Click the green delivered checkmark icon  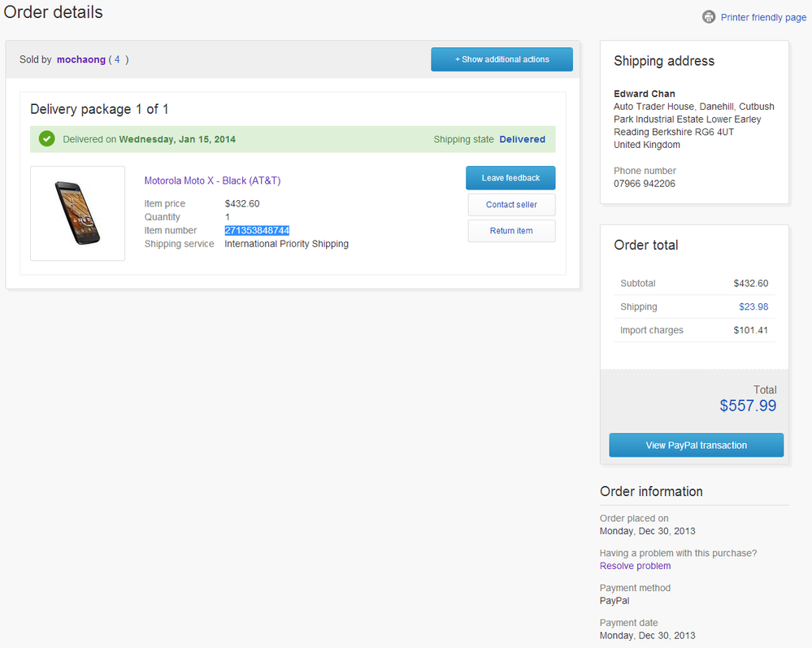pos(46,139)
